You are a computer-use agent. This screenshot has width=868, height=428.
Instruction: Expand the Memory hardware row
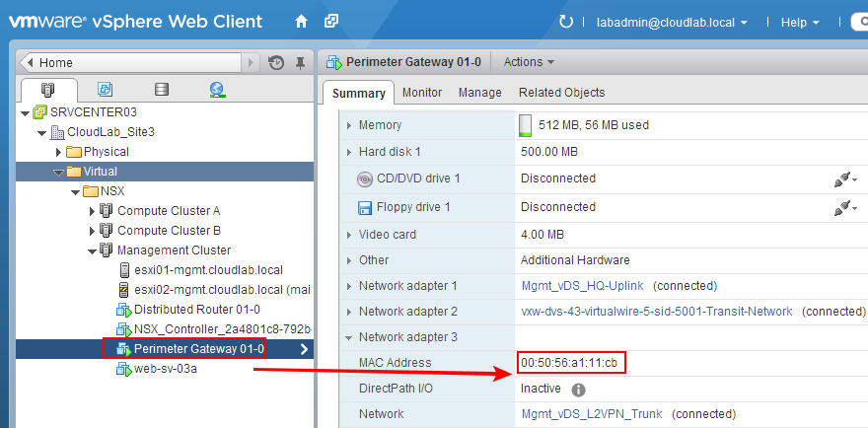(x=349, y=125)
